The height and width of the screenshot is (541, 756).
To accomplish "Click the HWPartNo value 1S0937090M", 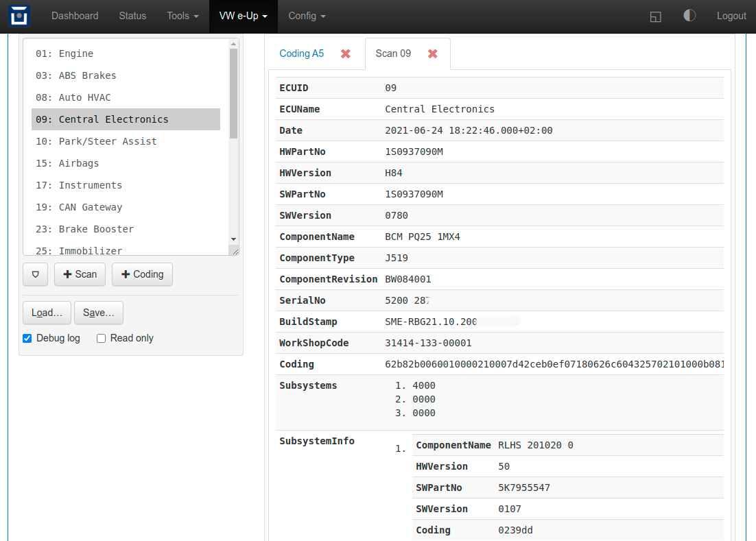I will pos(414,152).
